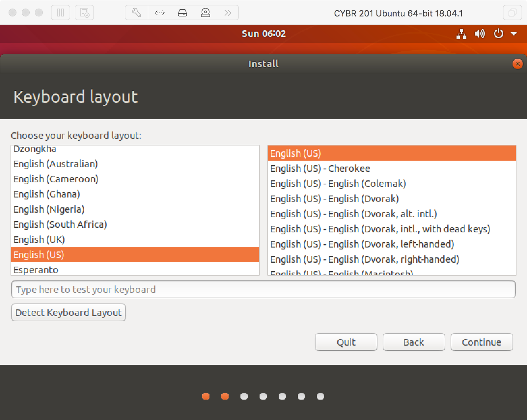Pick the English (US) - Cherokee variant
527x420 pixels.
pos(320,169)
